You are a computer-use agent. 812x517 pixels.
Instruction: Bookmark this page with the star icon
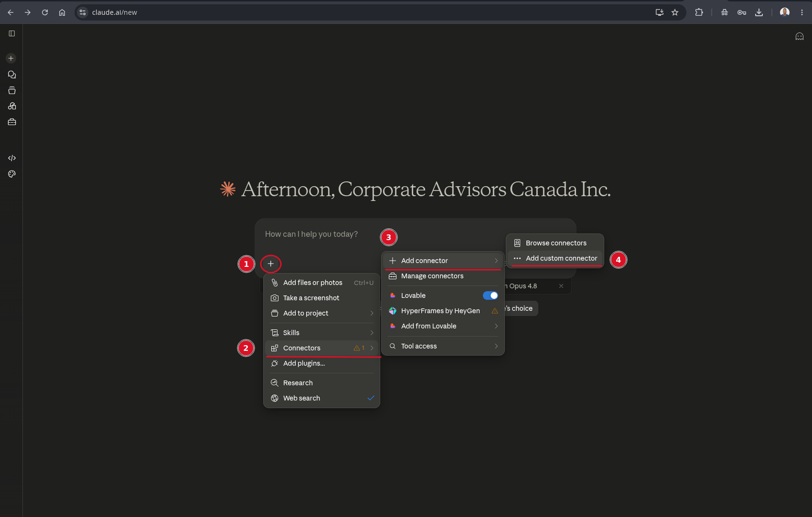pyautogui.click(x=675, y=12)
